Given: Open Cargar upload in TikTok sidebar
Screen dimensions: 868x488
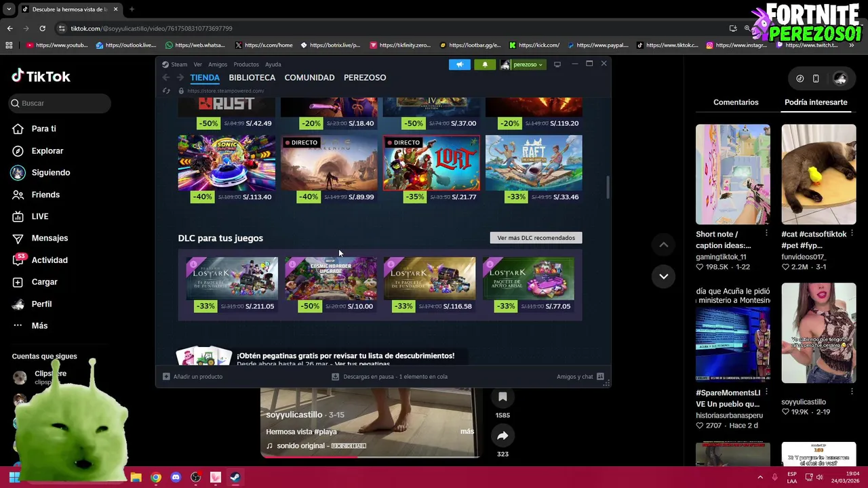Looking at the screenshot, I should pyautogui.click(x=35, y=282).
